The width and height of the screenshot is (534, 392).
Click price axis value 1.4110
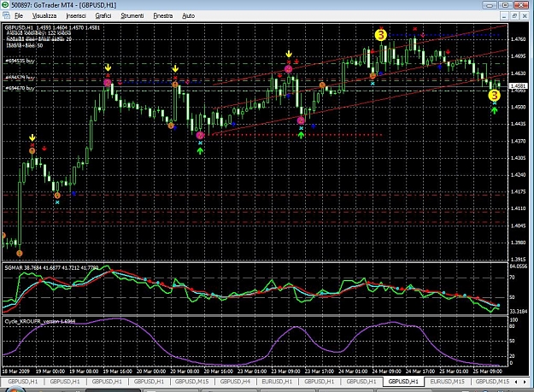coord(519,208)
